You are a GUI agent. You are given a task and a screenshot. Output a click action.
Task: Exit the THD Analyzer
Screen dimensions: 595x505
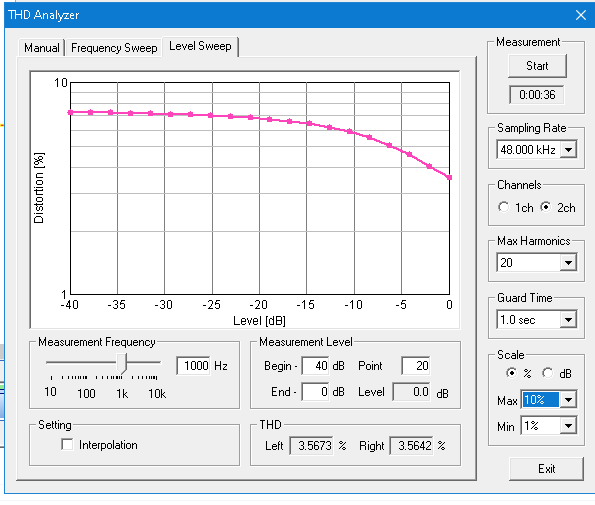click(x=546, y=469)
